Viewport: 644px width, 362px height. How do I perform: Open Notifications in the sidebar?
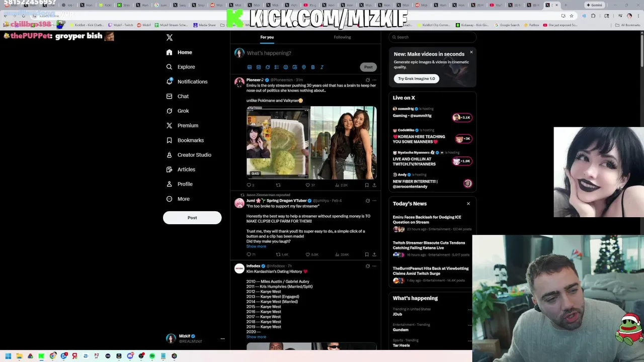pyautogui.click(x=186, y=81)
